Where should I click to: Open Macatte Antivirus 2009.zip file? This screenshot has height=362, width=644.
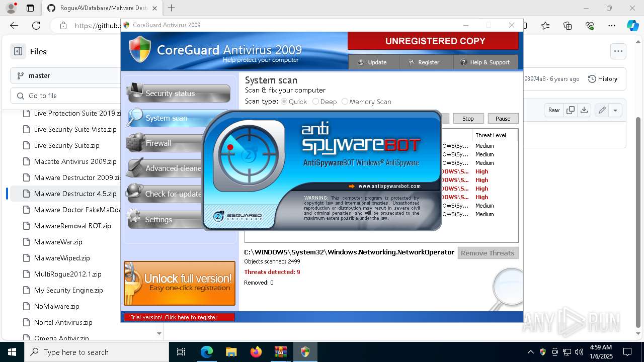75,161
